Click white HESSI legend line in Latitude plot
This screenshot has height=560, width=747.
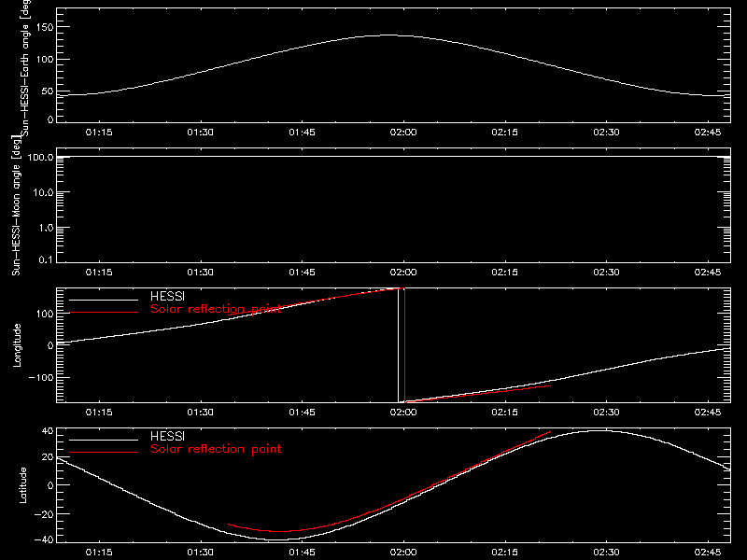coord(104,440)
